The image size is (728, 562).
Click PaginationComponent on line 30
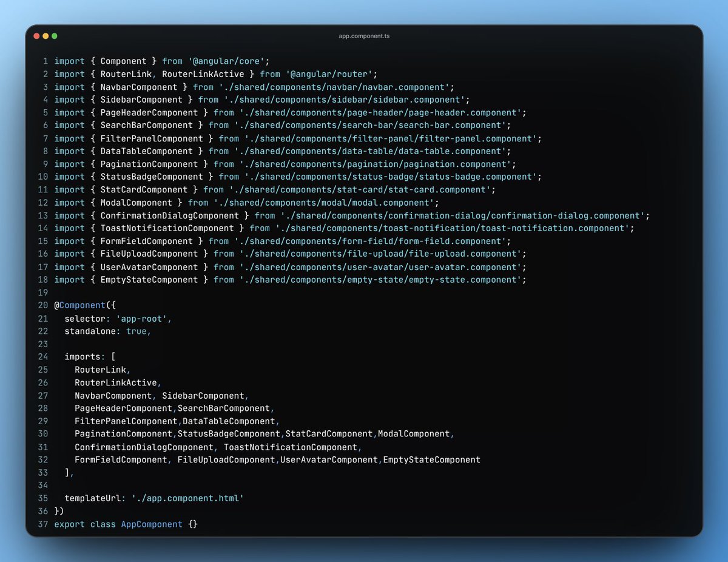(123, 434)
